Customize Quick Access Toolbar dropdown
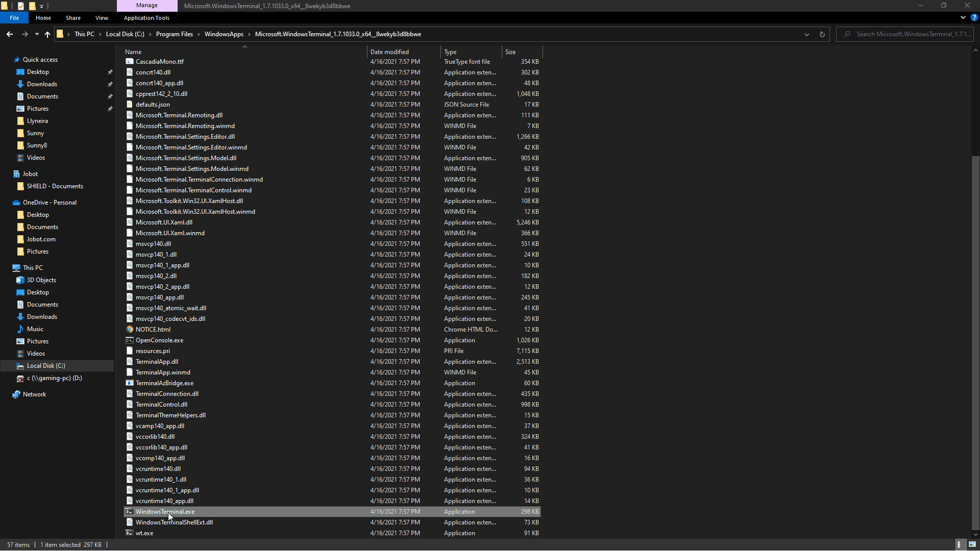This screenshot has width=980, height=551. click(41, 6)
